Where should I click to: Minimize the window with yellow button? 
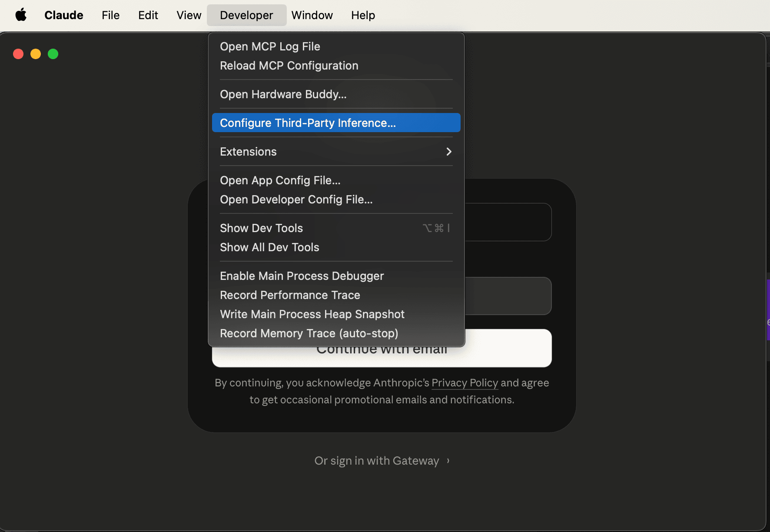click(x=36, y=54)
